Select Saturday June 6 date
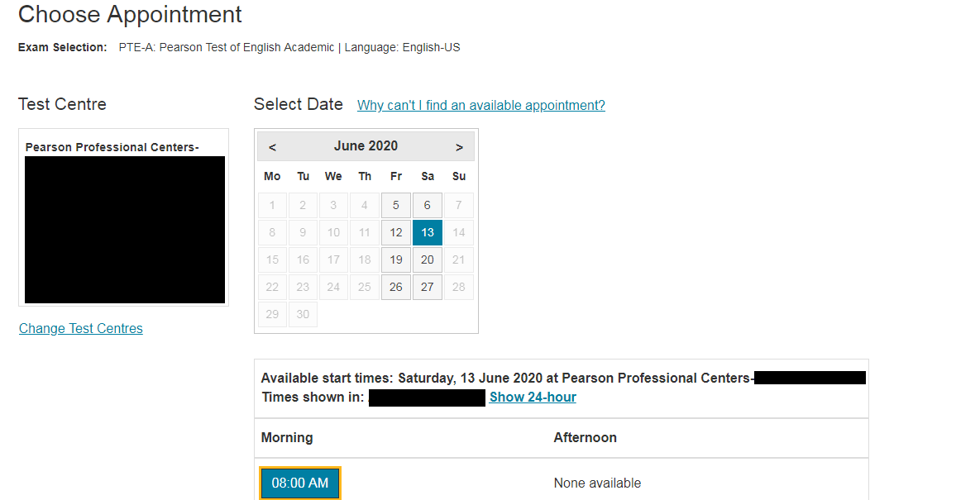This screenshot has width=980, height=500. coord(427,205)
